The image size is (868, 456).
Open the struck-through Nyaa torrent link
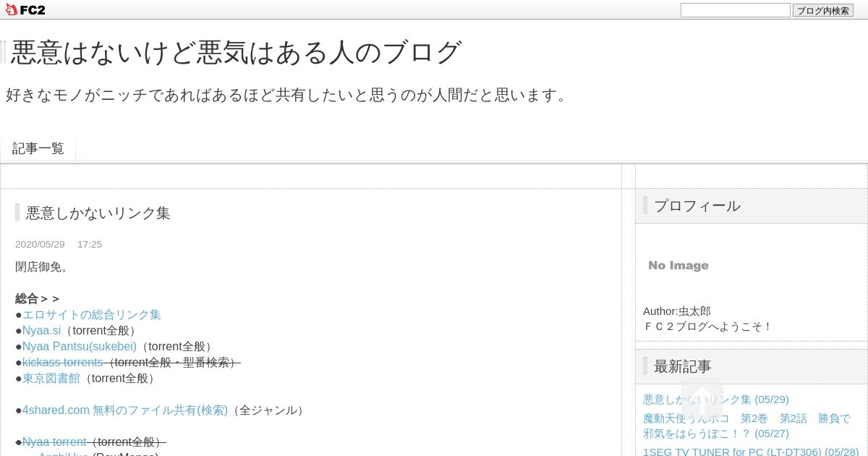54,442
